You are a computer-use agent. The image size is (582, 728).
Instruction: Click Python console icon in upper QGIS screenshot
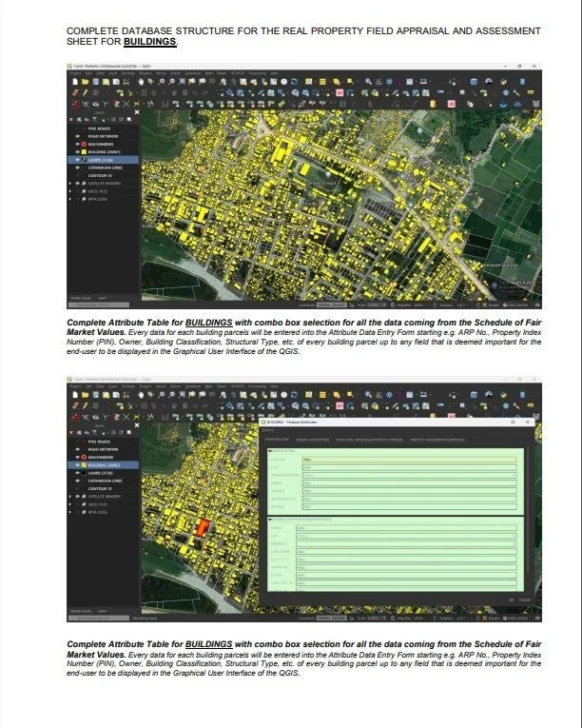(503, 82)
